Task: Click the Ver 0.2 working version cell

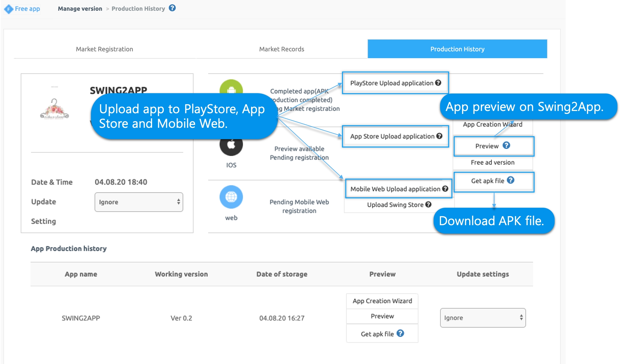Action: (x=181, y=318)
